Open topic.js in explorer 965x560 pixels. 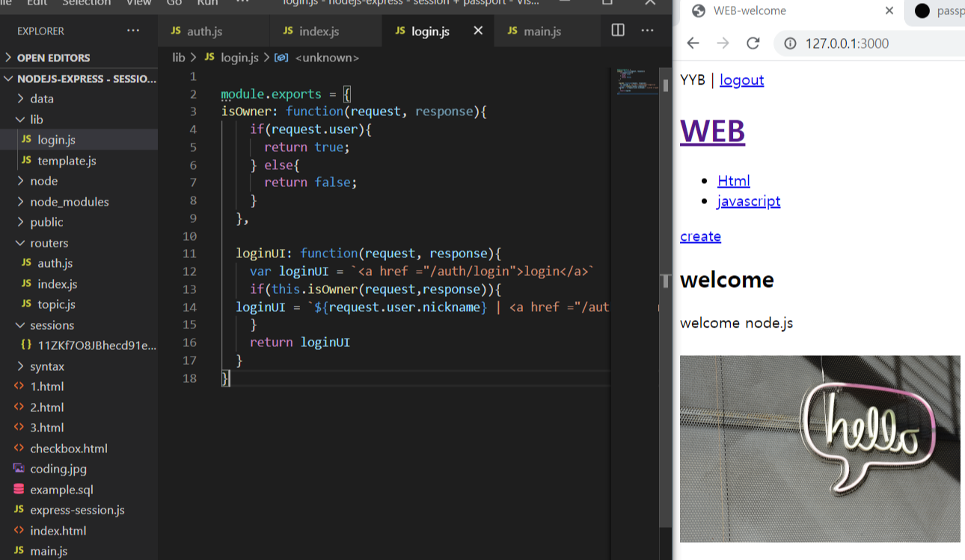tap(56, 304)
